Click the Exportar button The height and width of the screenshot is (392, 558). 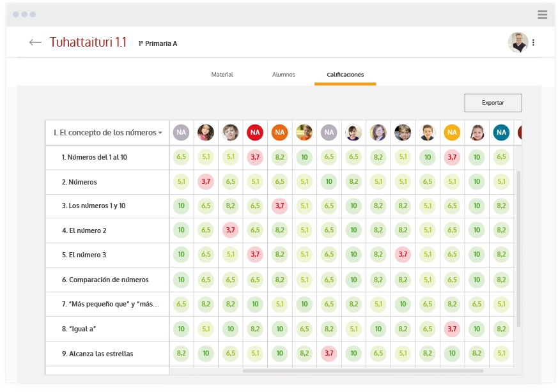[x=493, y=103]
